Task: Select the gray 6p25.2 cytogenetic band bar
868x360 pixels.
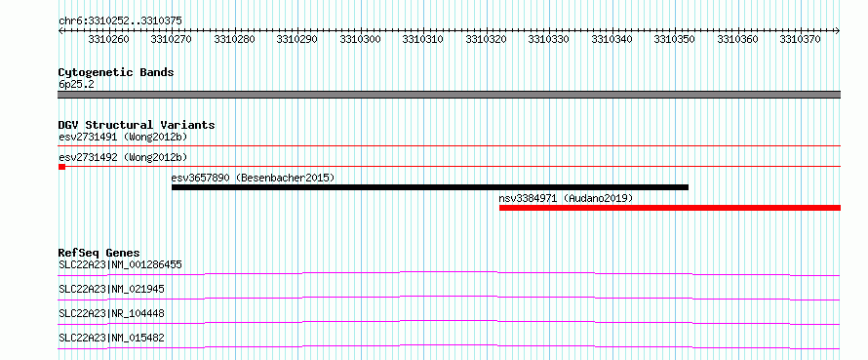Action: [x=450, y=95]
